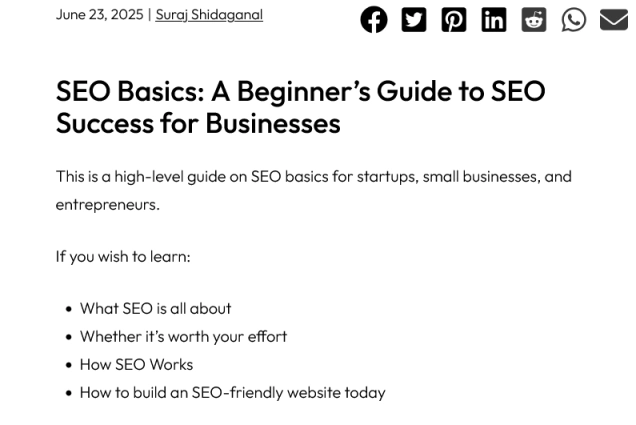636x425 pixels.
Task: Share on LinkedIn using its icon
Action: pyautogui.click(x=493, y=20)
